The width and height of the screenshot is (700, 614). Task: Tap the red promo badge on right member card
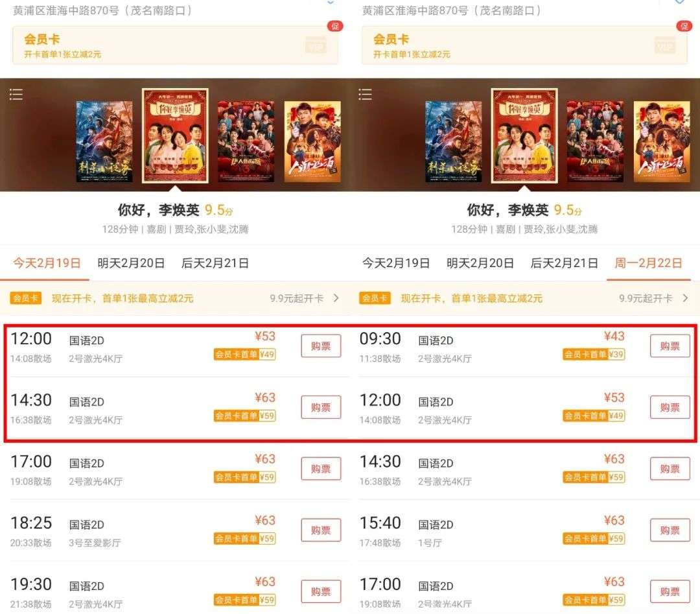[684, 26]
